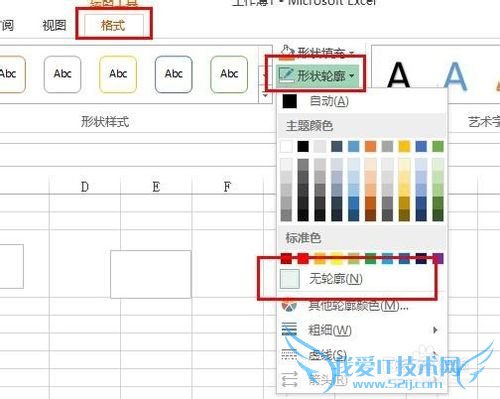This screenshot has height=399, width=500.
Task: Apply the gray-outlined Abc shape style
Action: point(62,74)
